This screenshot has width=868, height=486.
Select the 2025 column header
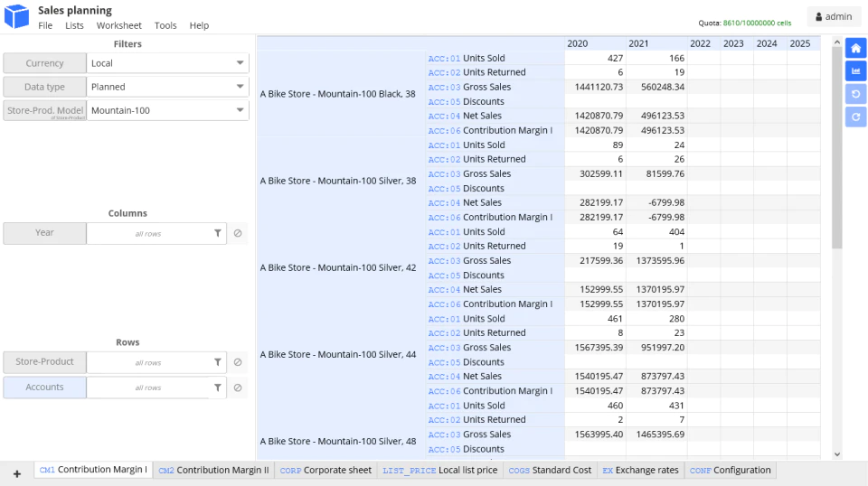(x=803, y=43)
